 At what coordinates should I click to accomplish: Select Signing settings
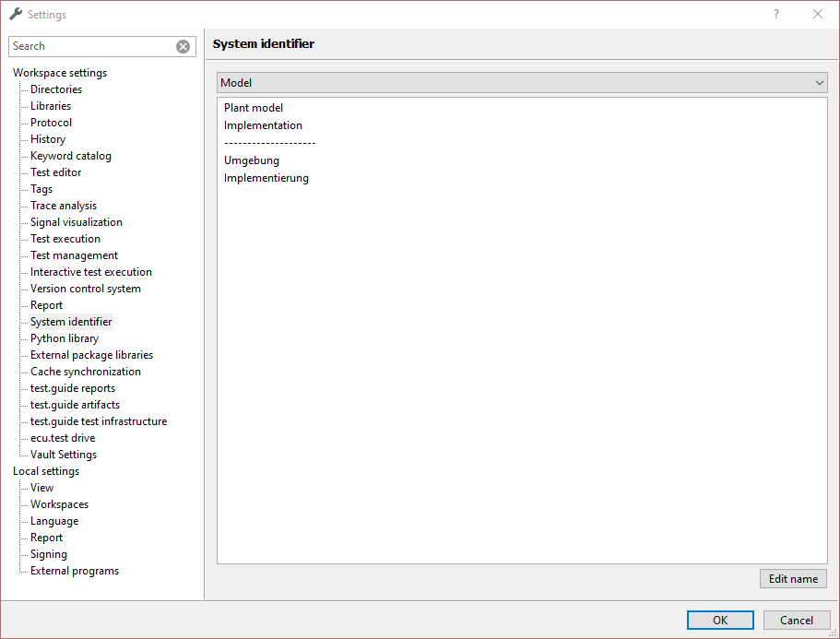(x=49, y=554)
